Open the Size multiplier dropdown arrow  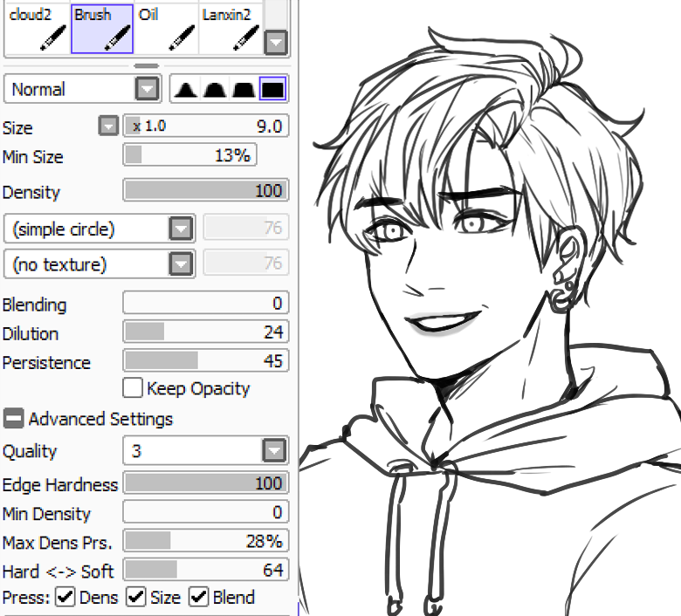108,127
